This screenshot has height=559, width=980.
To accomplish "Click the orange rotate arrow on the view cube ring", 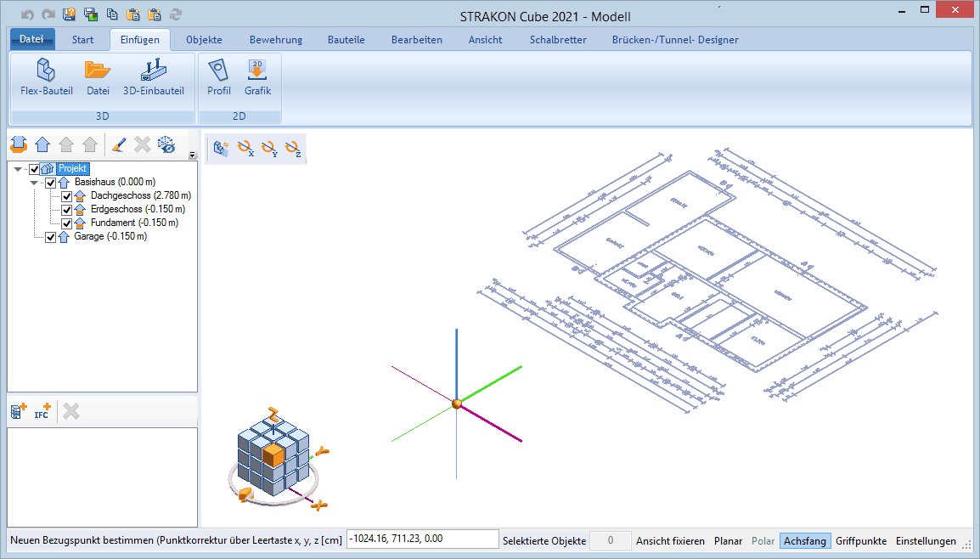I will pos(245,494).
